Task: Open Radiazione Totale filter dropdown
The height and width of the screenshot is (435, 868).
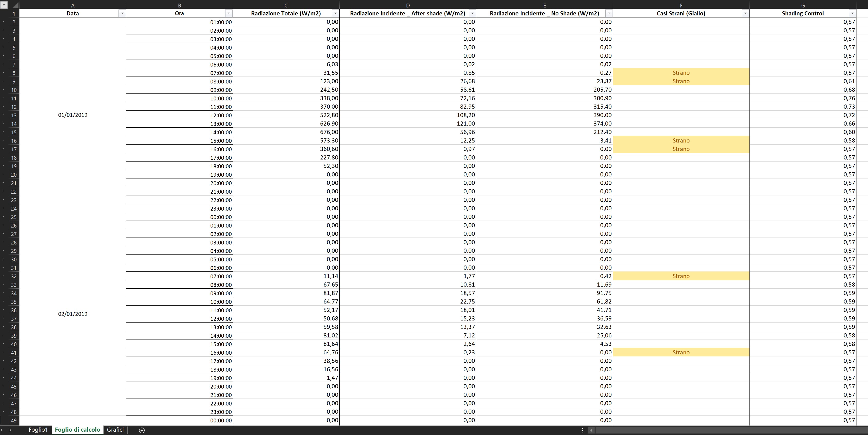Action: click(335, 13)
